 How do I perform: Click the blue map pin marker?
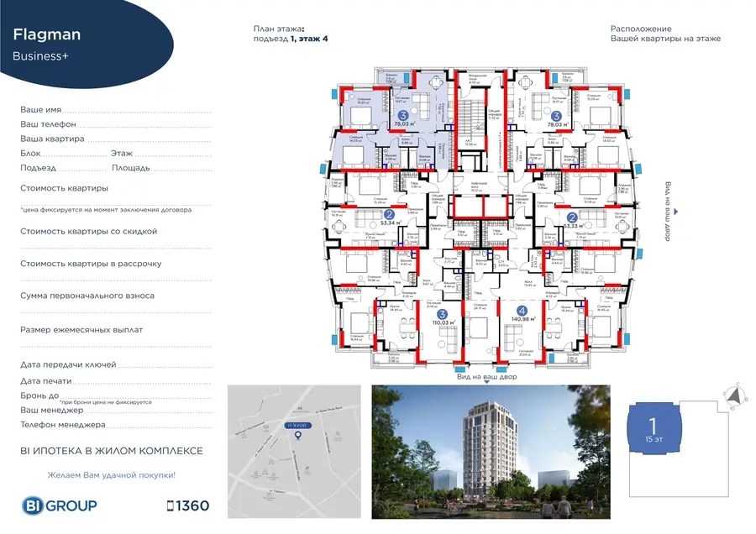(298, 435)
